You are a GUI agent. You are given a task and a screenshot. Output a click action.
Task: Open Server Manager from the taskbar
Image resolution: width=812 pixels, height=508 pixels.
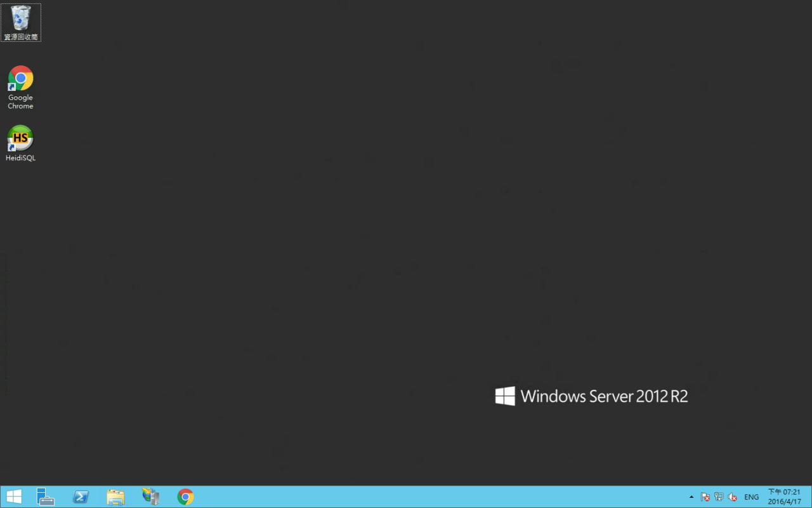(45, 497)
